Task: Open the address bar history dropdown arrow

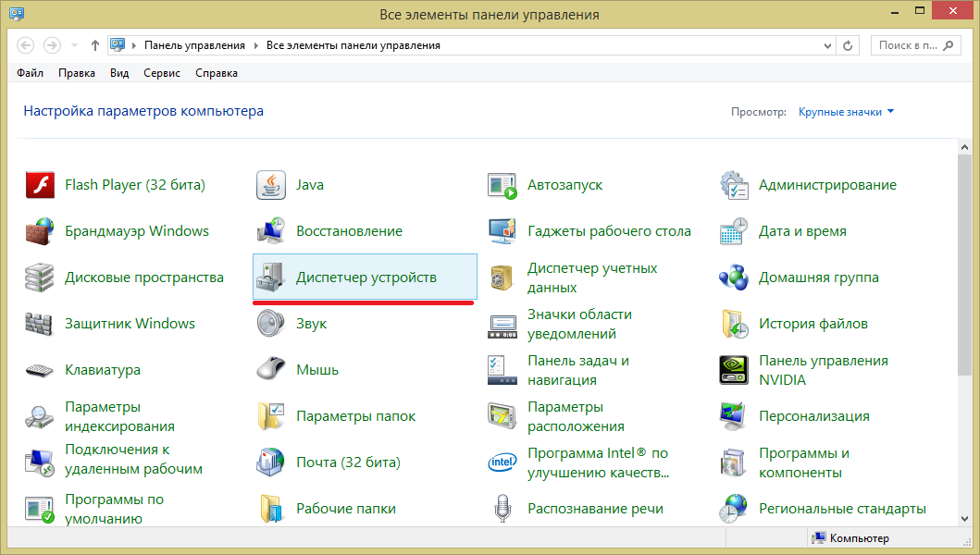Action: pyautogui.click(x=826, y=45)
